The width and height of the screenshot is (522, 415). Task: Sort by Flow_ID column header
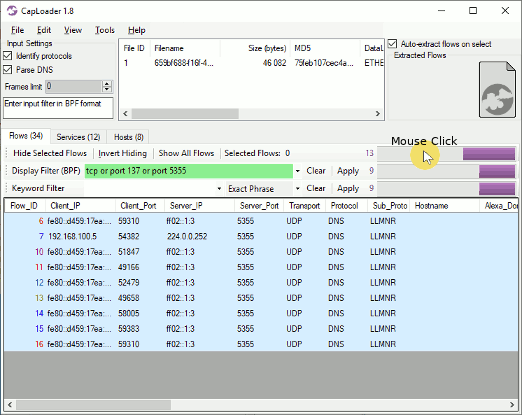tap(24, 206)
